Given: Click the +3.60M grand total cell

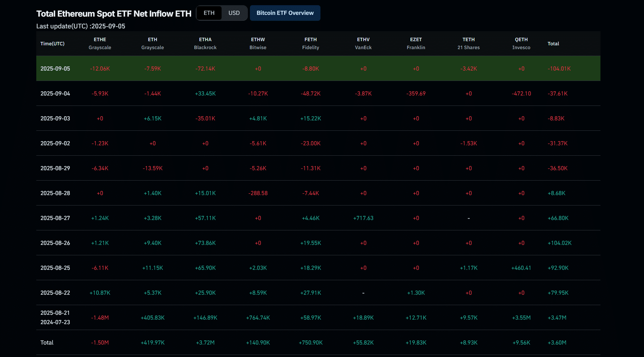Looking at the screenshot, I should (x=557, y=342).
